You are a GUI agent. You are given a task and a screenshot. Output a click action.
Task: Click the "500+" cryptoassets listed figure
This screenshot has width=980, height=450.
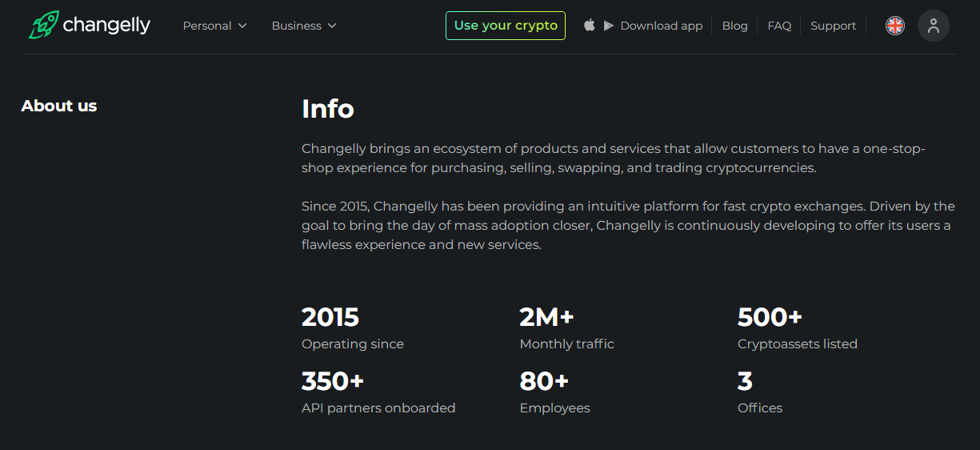[x=770, y=317]
